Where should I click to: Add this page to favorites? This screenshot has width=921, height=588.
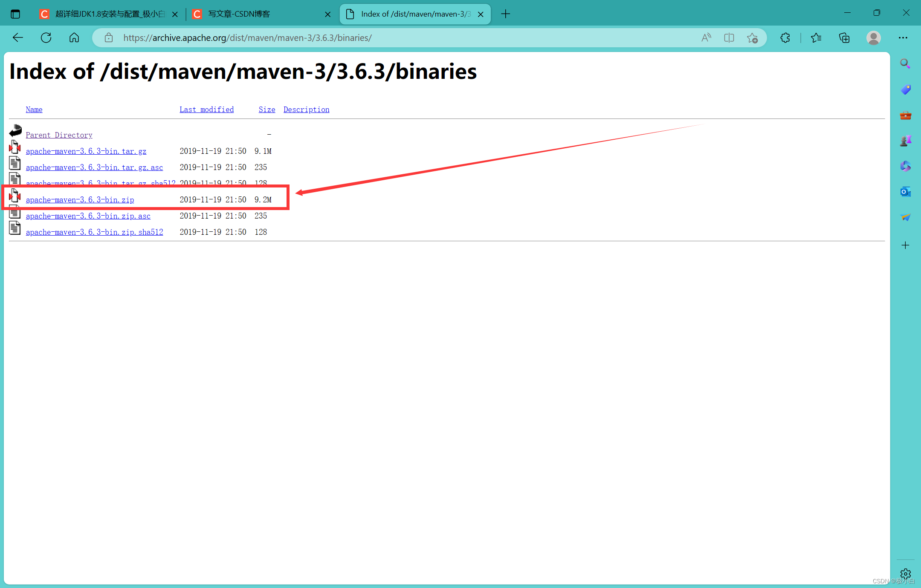click(x=752, y=38)
